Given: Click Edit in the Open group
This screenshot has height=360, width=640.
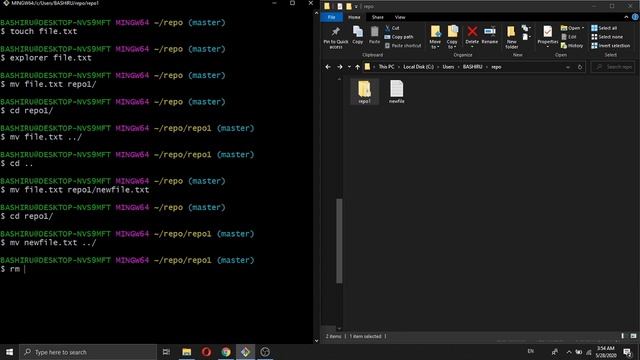Looking at the screenshot, I should point(569,37).
